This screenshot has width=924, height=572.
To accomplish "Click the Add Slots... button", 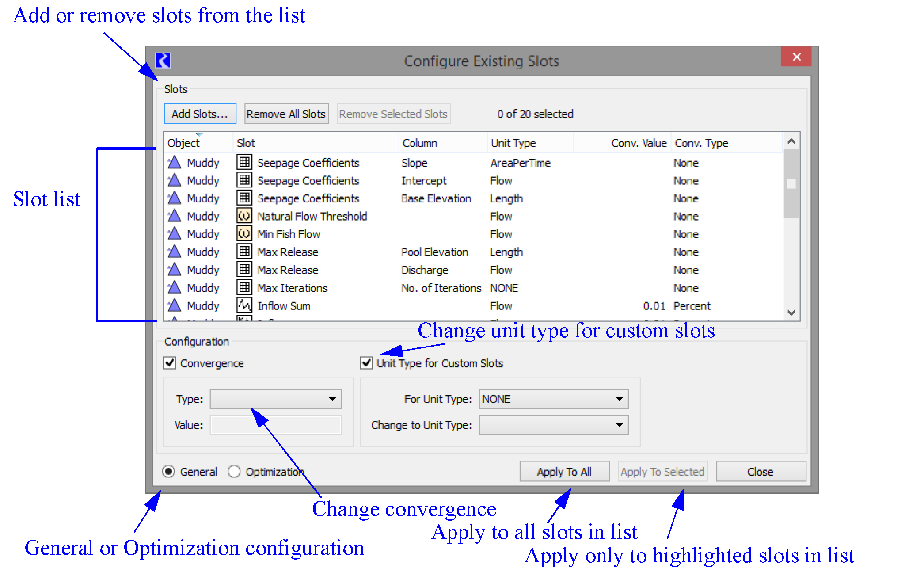I will click(200, 114).
